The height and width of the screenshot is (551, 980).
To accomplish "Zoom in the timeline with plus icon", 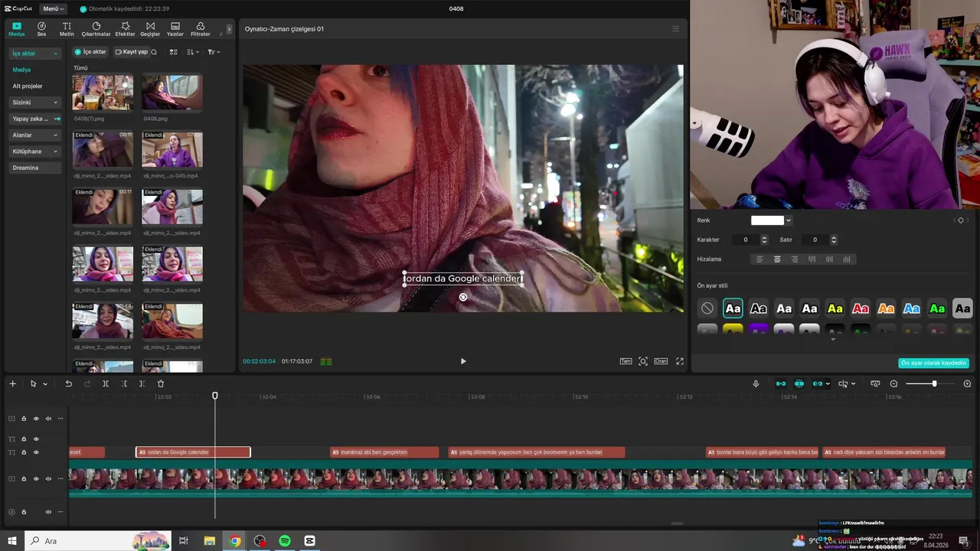I will pos(967,383).
